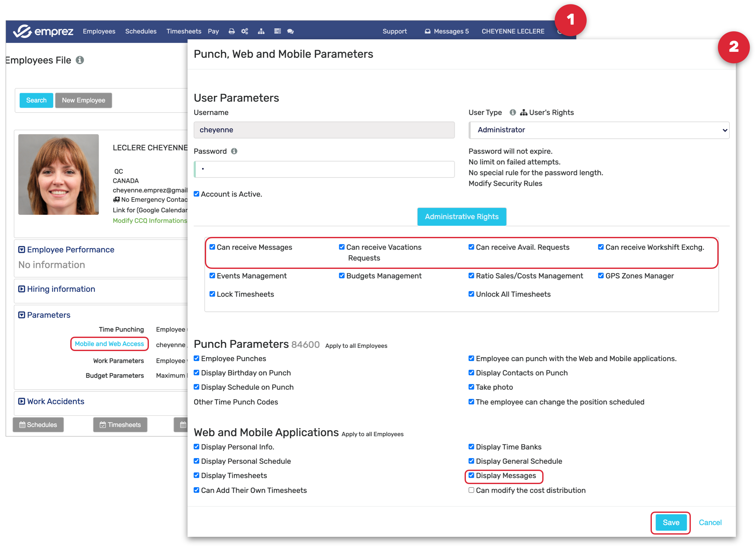The width and height of the screenshot is (756, 548).
Task: Open the Timesheets menu in navbar
Action: [184, 31]
